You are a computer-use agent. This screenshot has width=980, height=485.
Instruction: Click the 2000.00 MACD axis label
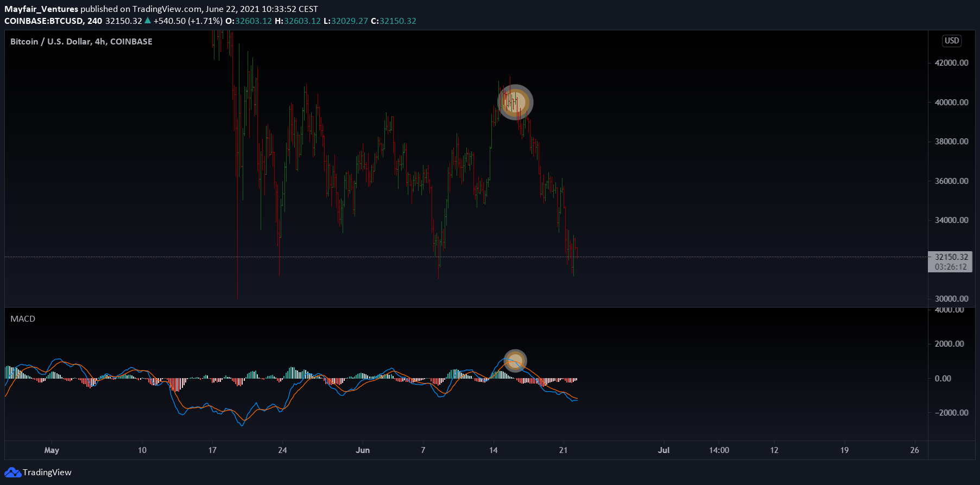point(949,344)
